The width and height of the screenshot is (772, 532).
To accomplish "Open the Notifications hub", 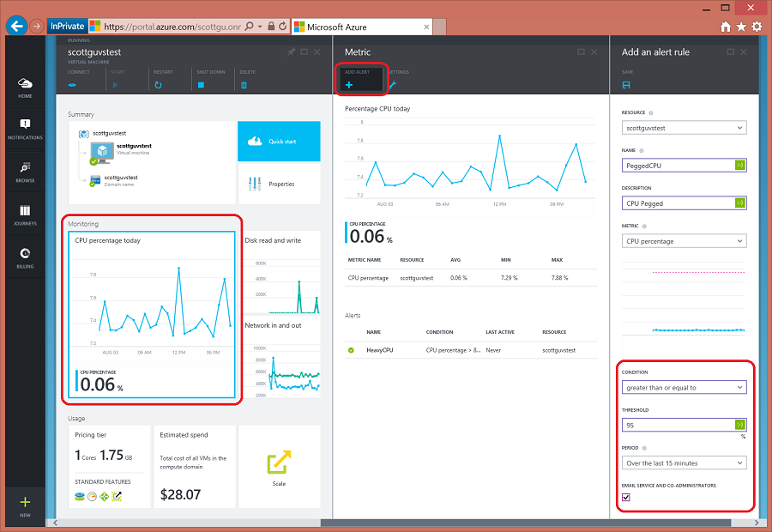I will (25, 129).
